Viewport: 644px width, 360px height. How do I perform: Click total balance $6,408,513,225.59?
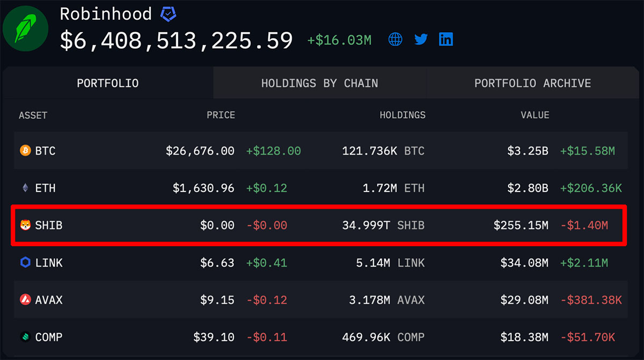pos(177,41)
